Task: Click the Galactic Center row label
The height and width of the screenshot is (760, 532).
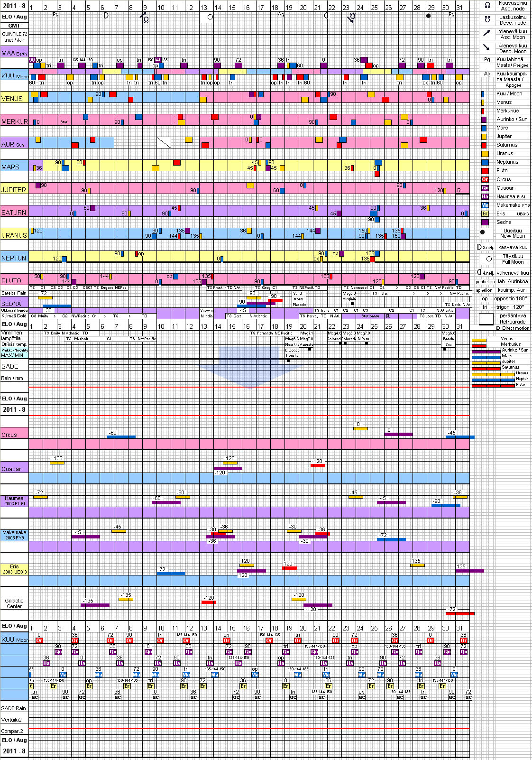Action: (x=14, y=603)
